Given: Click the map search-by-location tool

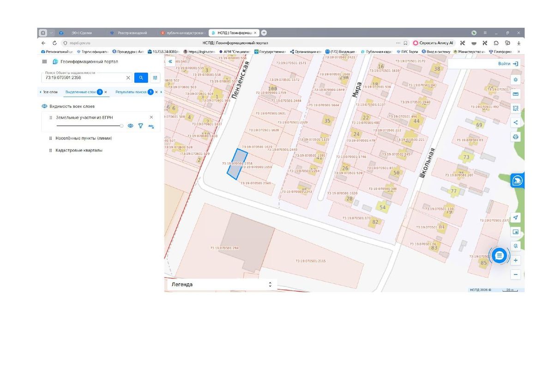Looking at the screenshot, I should pos(516,246).
